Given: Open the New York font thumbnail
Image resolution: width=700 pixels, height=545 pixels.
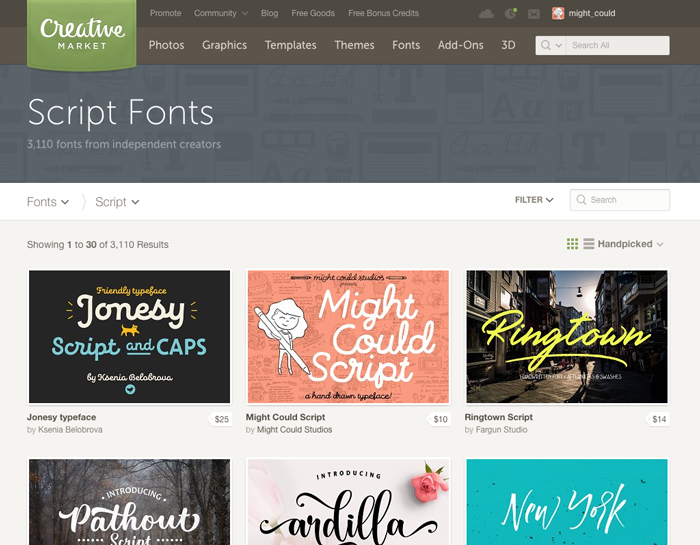Looking at the screenshot, I should (x=567, y=502).
